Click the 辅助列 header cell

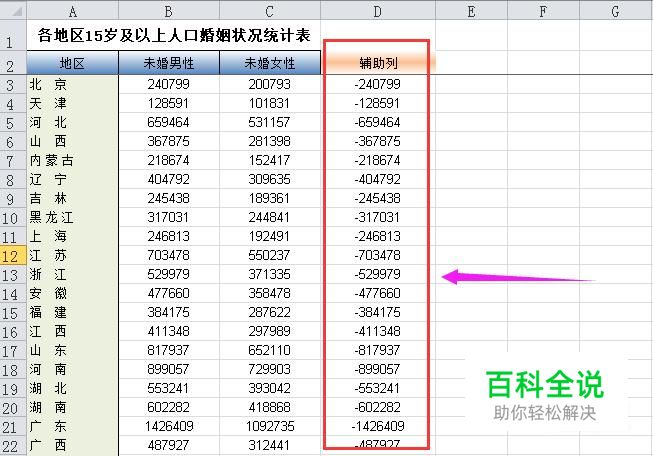378,63
